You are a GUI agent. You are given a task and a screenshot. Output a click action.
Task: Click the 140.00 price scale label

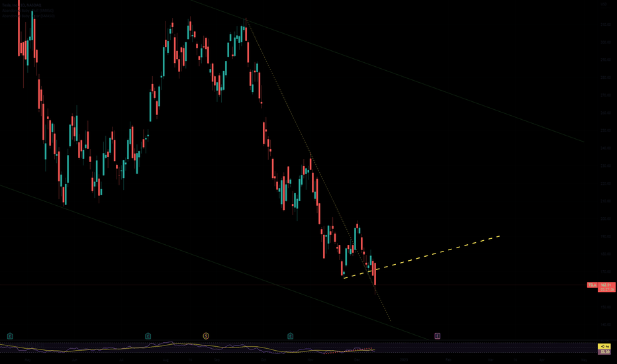pyautogui.click(x=606, y=325)
